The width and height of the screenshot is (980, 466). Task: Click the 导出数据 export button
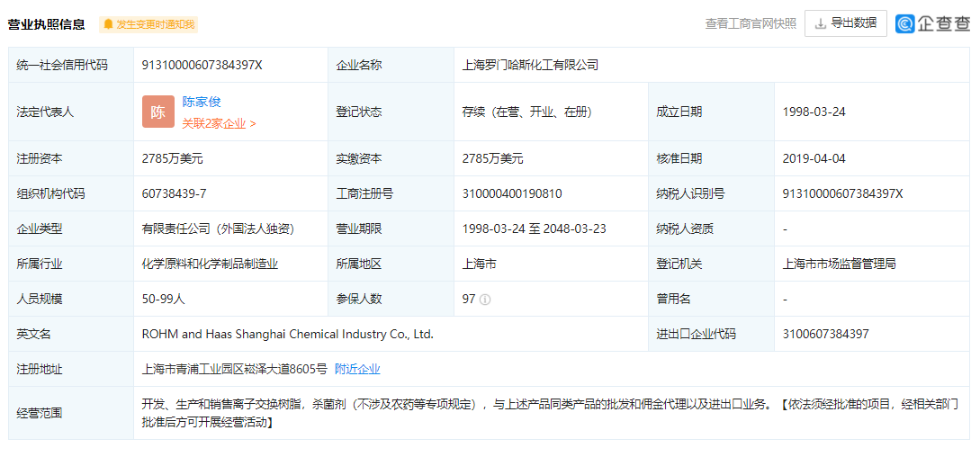coord(845,23)
